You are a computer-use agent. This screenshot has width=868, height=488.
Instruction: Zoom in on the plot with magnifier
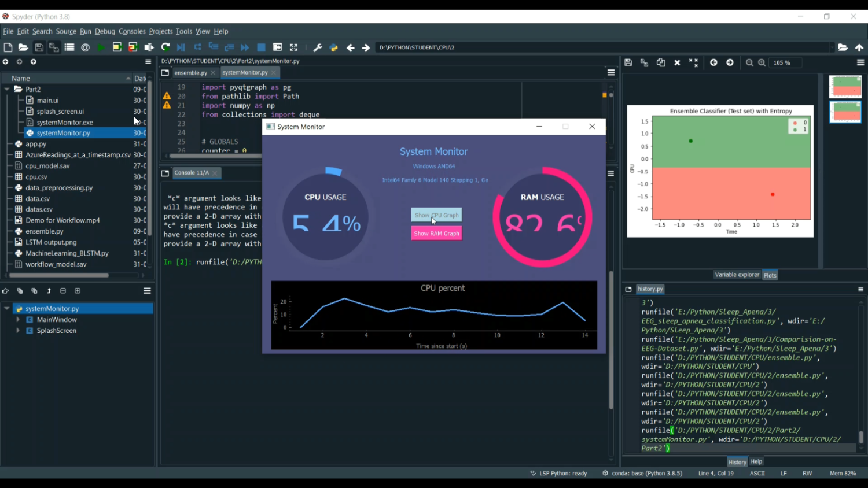coord(762,62)
